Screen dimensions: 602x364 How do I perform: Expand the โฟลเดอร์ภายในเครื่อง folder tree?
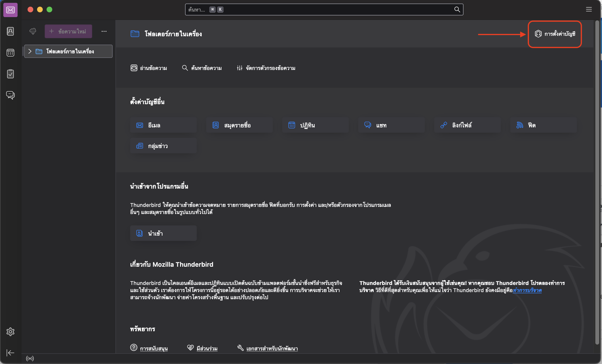pyautogui.click(x=30, y=51)
